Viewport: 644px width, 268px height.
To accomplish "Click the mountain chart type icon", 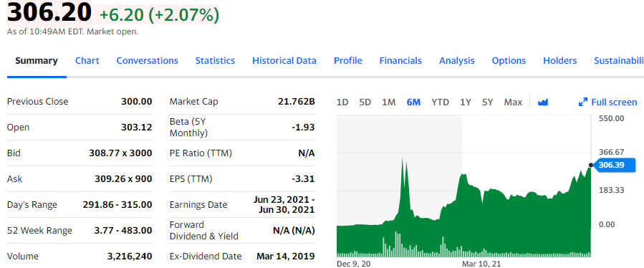I will (543, 102).
